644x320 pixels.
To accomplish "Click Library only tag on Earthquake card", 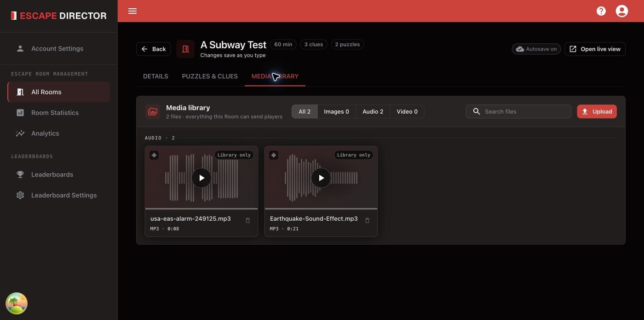I will (354, 155).
